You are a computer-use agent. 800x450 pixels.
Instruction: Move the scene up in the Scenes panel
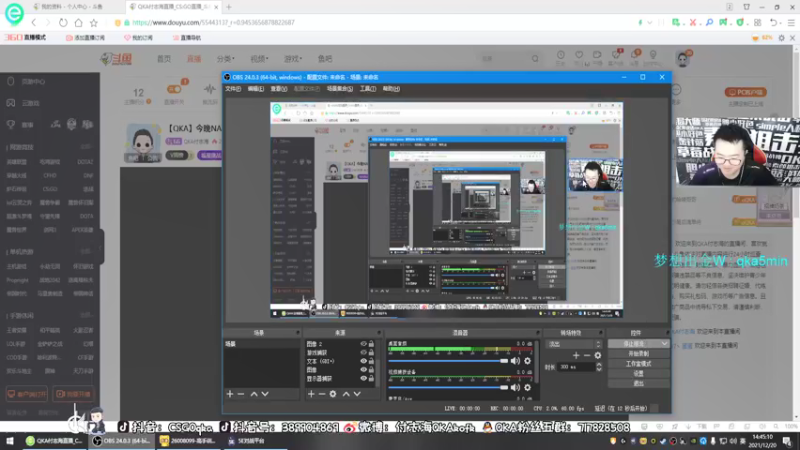[x=254, y=394]
